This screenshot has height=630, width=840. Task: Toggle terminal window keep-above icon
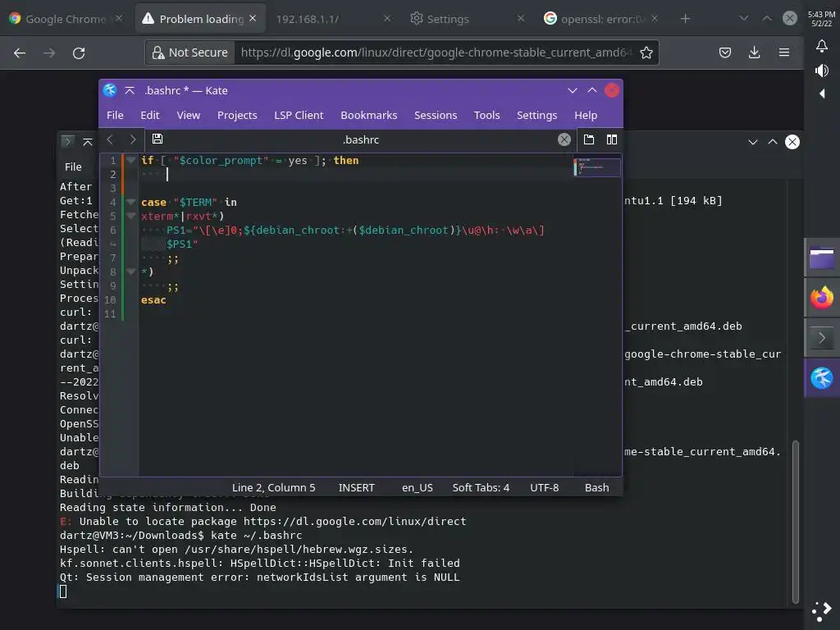point(87,142)
